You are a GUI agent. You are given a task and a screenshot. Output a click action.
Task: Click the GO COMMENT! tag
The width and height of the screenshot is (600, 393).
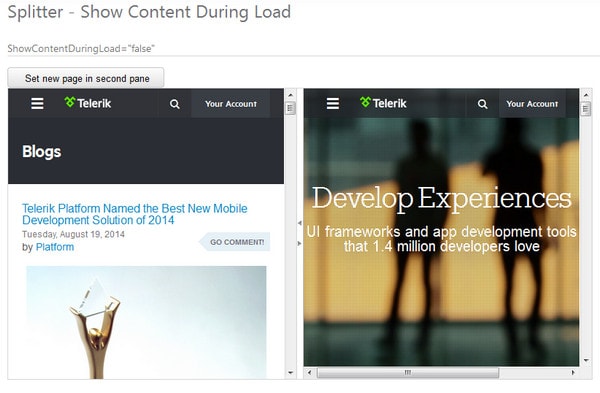(x=235, y=242)
